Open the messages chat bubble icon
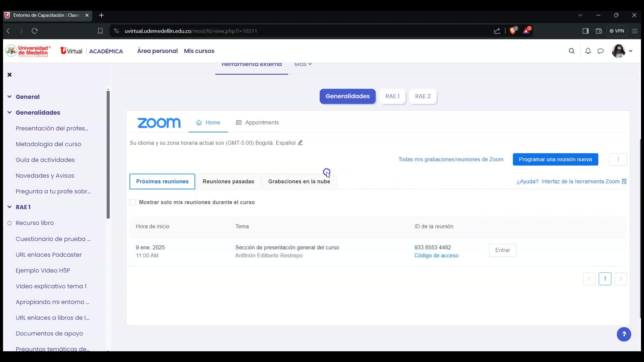Image resolution: width=644 pixels, height=362 pixels. 600,51
